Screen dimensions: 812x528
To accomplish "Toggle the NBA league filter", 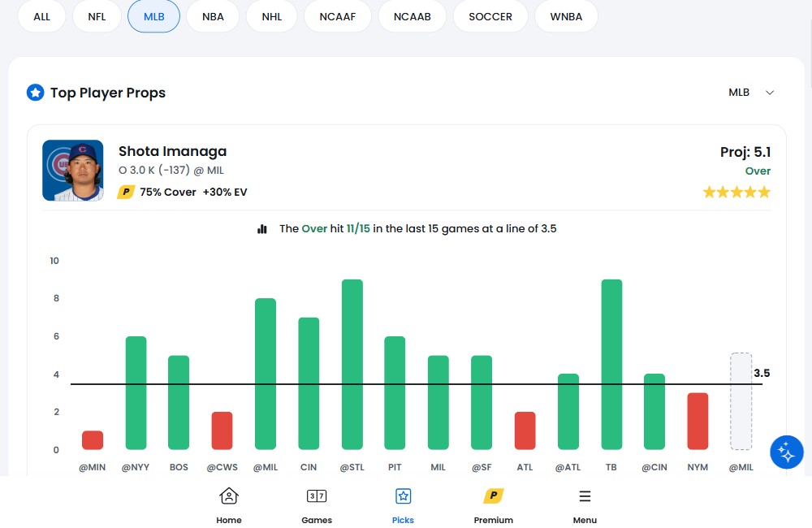I will [x=214, y=16].
